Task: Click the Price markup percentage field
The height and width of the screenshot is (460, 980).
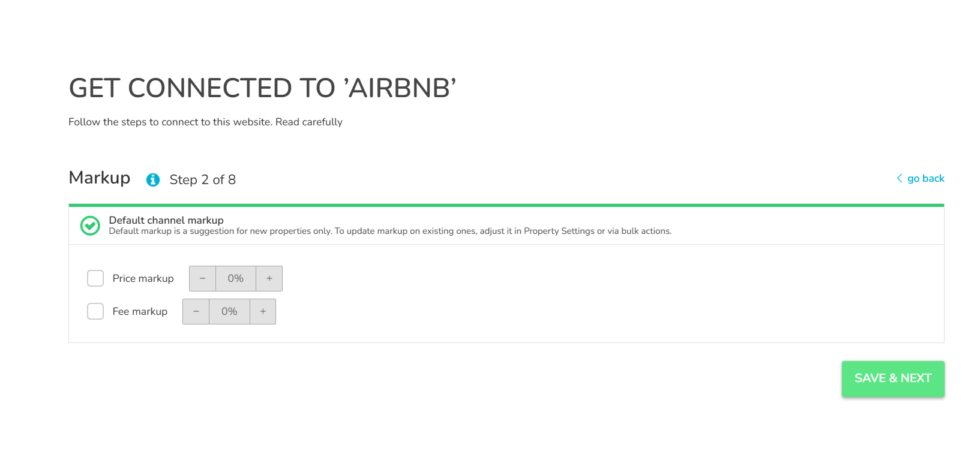Action: pos(235,278)
